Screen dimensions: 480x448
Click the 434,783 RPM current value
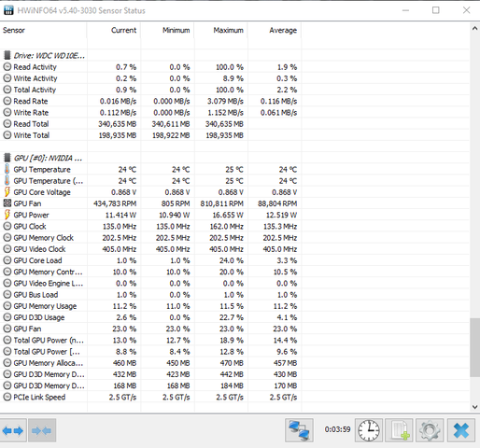(115, 203)
